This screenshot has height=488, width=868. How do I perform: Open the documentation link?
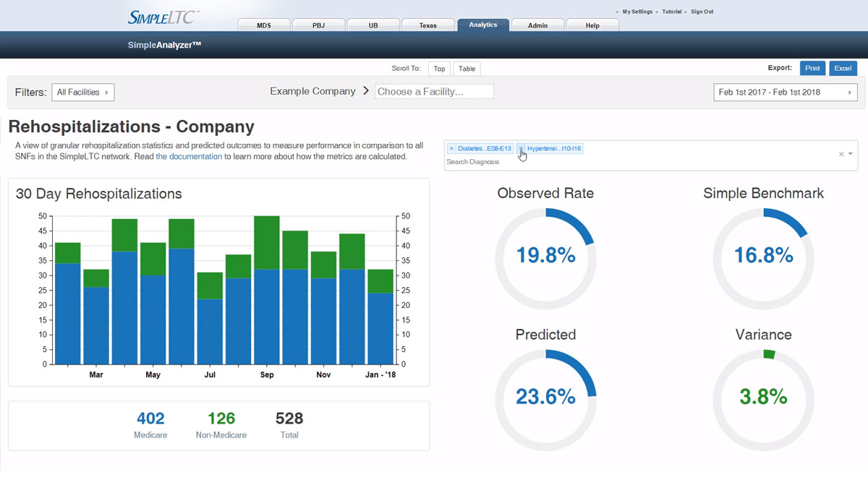pos(189,155)
